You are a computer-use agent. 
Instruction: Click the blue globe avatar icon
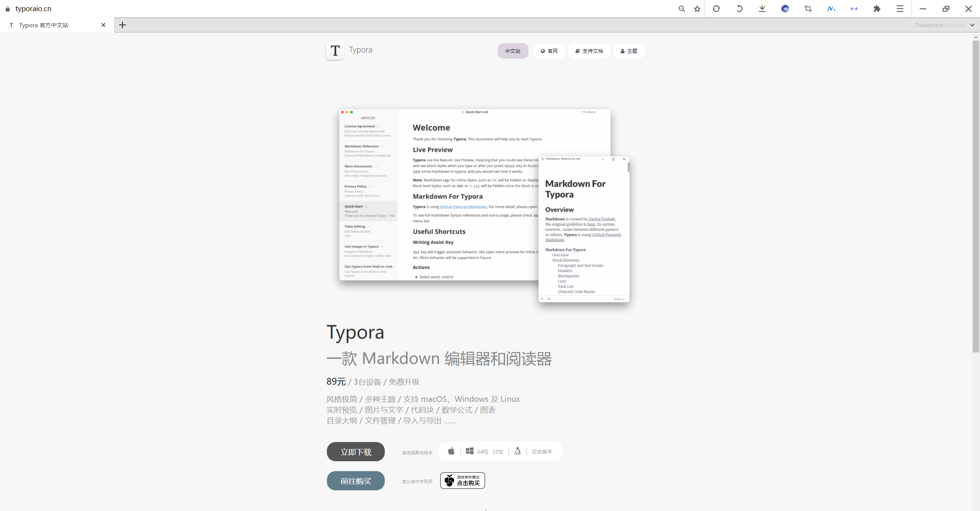click(x=785, y=8)
